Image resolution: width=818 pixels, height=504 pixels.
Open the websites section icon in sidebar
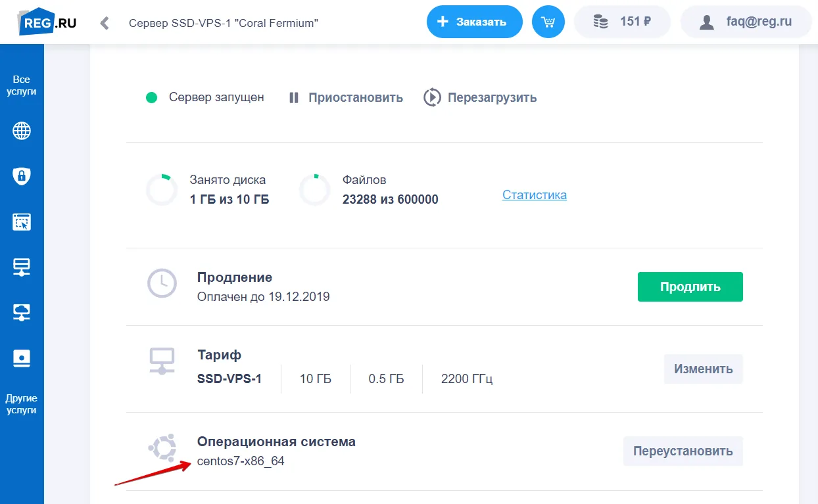click(22, 221)
